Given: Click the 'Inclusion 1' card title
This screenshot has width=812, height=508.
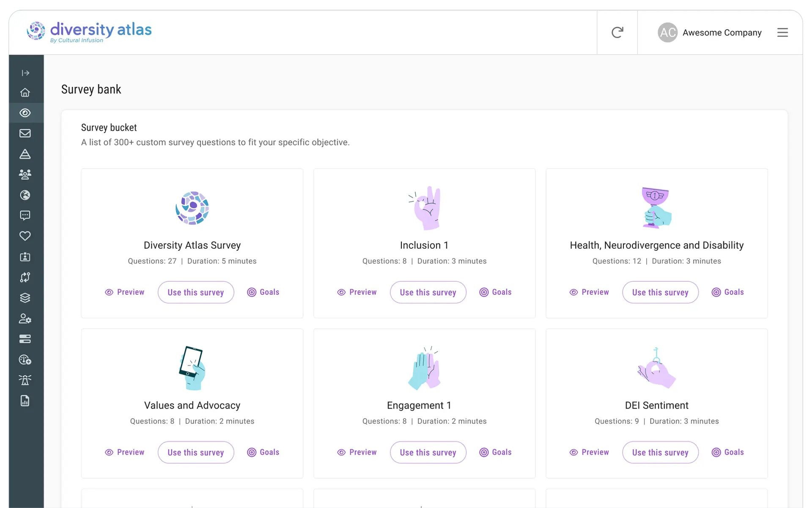Looking at the screenshot, I should point(424,245).
